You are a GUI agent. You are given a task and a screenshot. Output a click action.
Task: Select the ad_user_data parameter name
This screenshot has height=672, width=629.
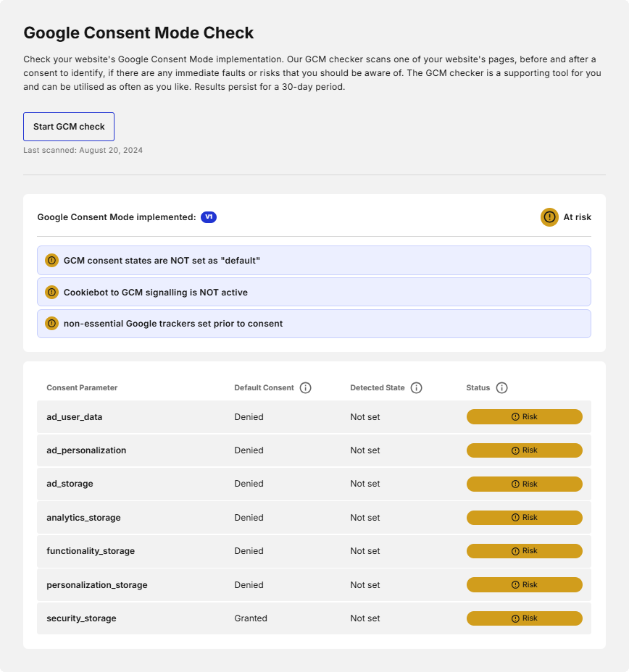coord(74,417)
